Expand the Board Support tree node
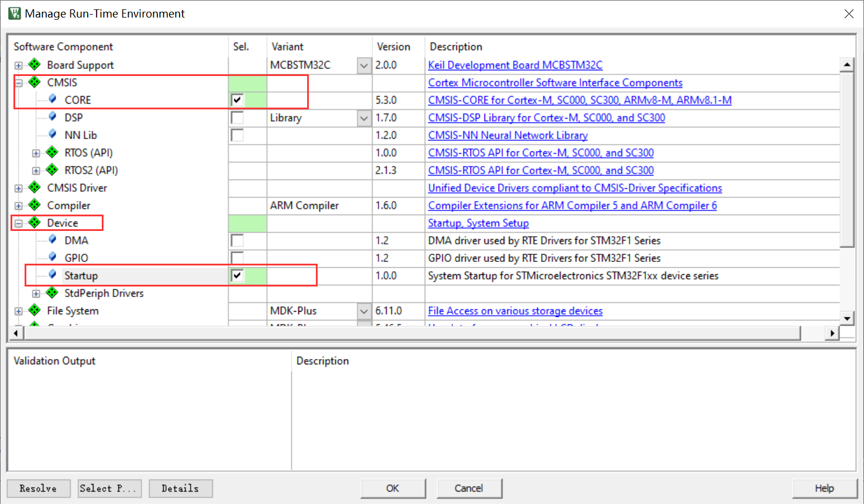This screenshot has width=864, height=504. coord(19,65)
